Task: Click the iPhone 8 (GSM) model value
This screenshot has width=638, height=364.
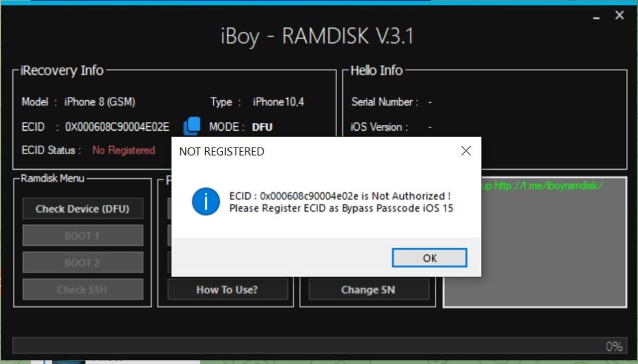Action: coord(100,101)
